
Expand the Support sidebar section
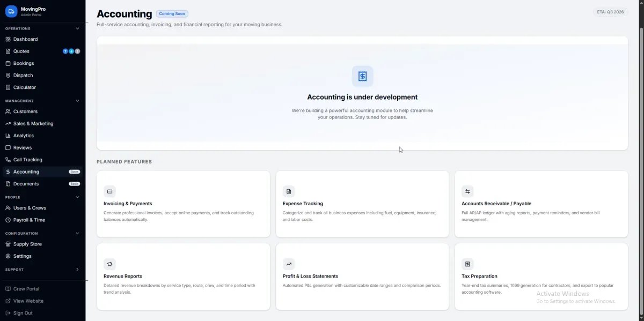pos(77,270)
